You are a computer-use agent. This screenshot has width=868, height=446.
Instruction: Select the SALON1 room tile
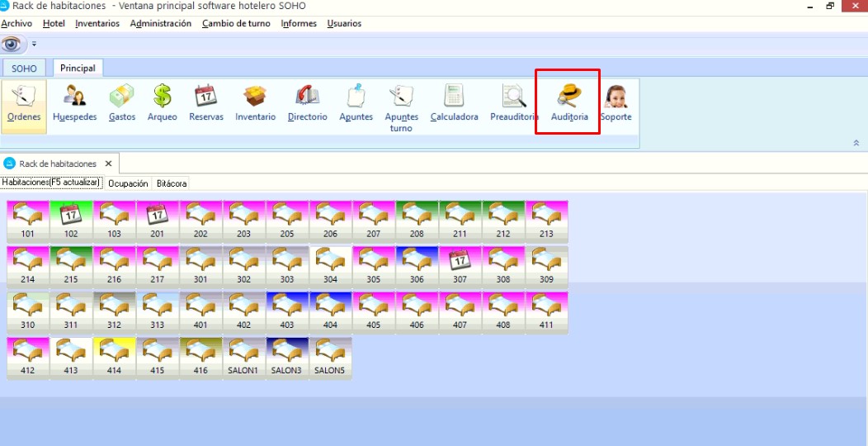[243, 357]
